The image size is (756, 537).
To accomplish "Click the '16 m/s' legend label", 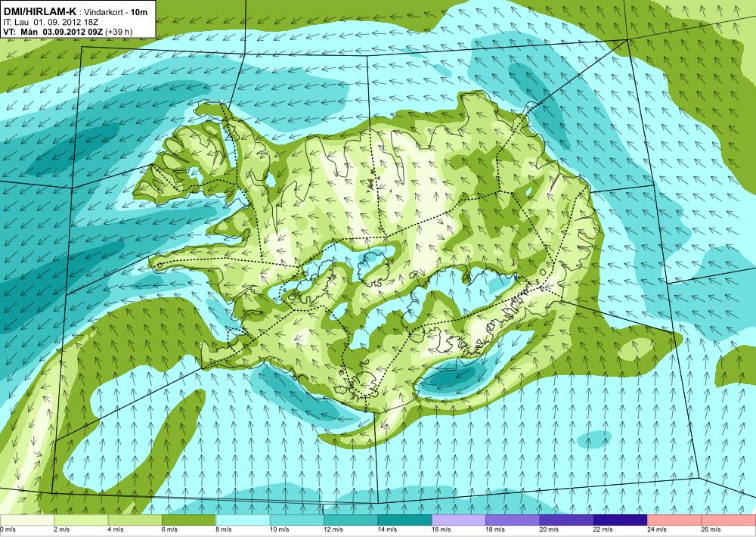I will click(441, 529).
